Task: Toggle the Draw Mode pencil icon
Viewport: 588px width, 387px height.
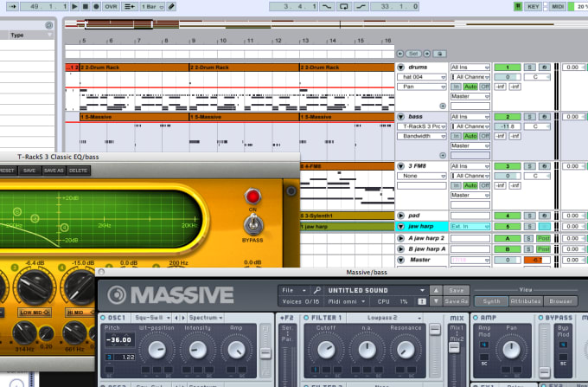Action: coord(171,6)
